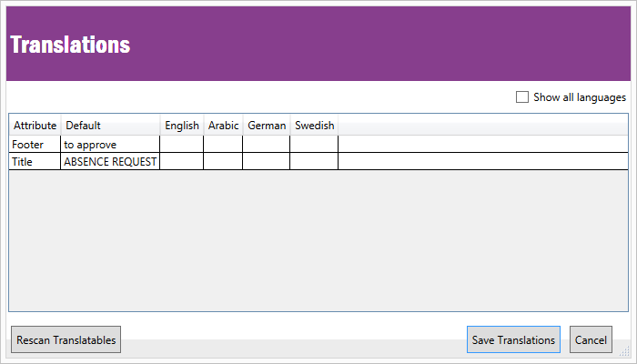Image resolution: width=637 pixels, height=364 pixels.
Task: Cancel the Translations dialog
Action: 591,340
